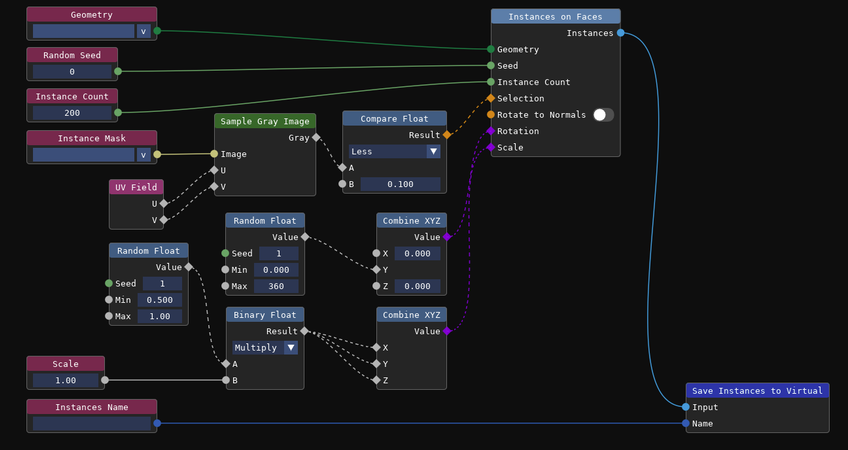The image size is (848, 450).
Task: Click the Instance Mask dropdown field
Action: click(84, 155)
